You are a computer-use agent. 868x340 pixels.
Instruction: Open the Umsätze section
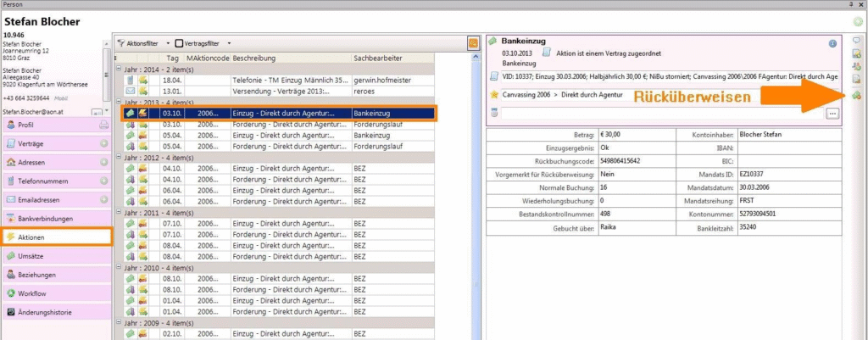57,256
